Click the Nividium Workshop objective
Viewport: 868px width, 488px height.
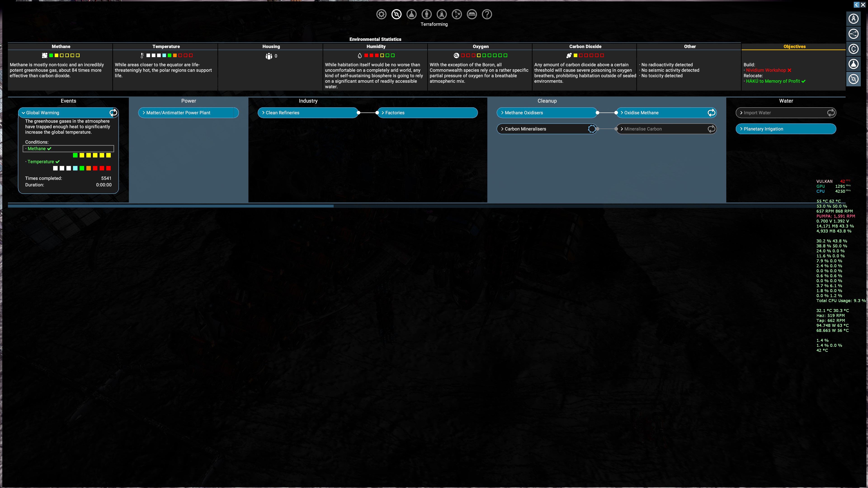(766, 70)
